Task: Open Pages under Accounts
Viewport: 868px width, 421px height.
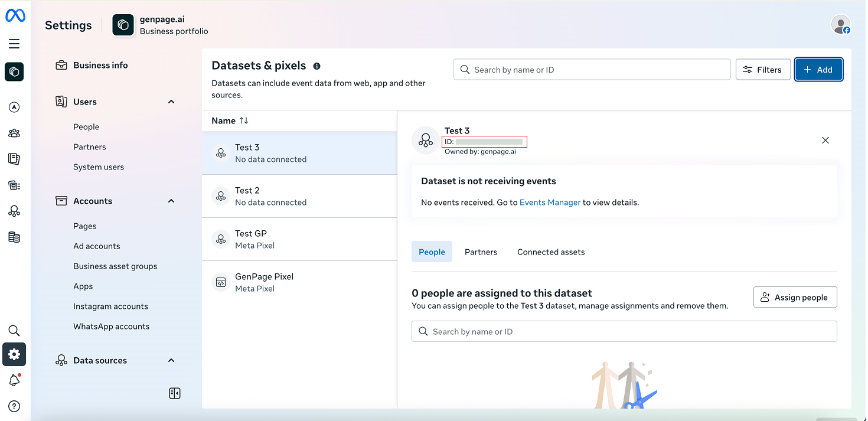Action: pos(85,226)
